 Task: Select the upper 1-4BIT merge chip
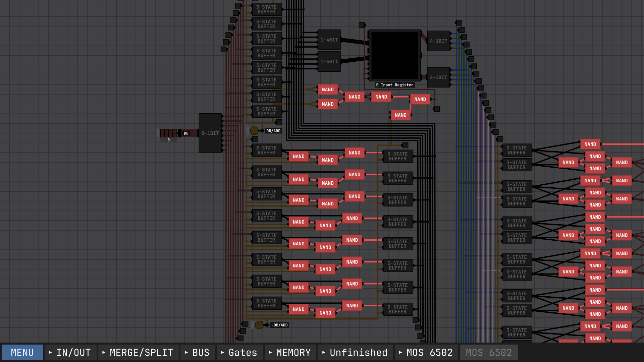tap(329, 40)
